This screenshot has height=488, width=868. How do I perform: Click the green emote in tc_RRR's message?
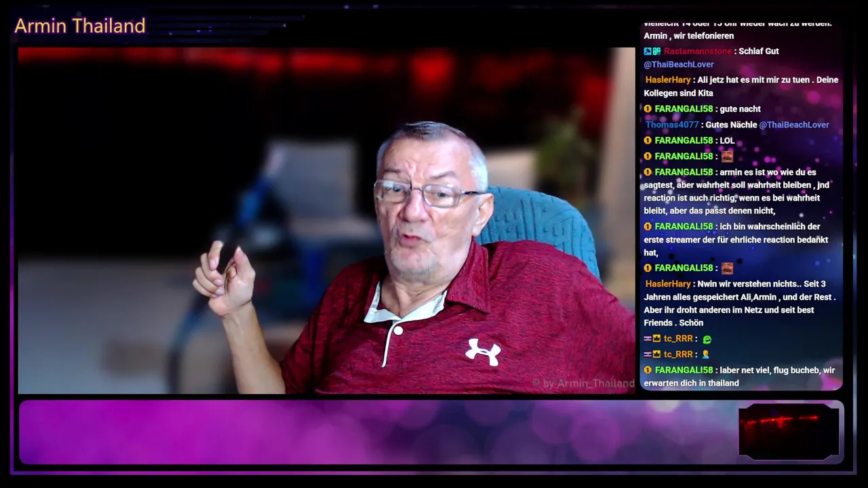(707, 339)
